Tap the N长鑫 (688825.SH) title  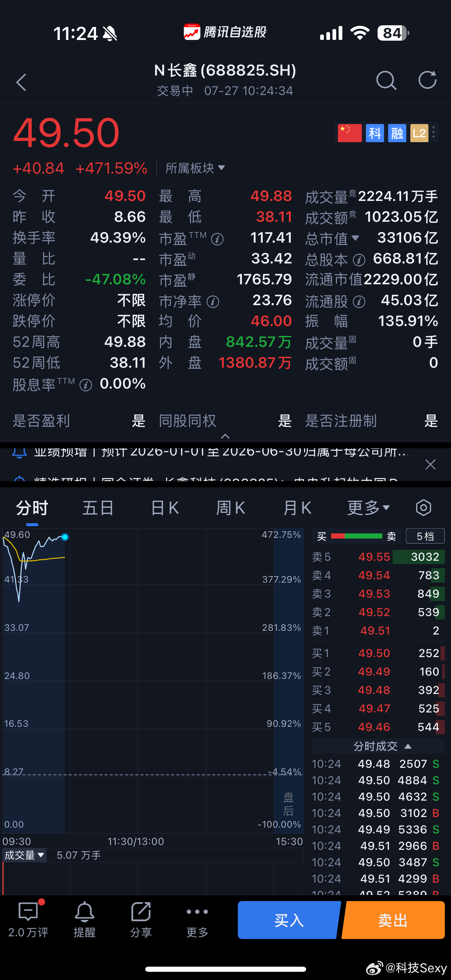[225, 70]
